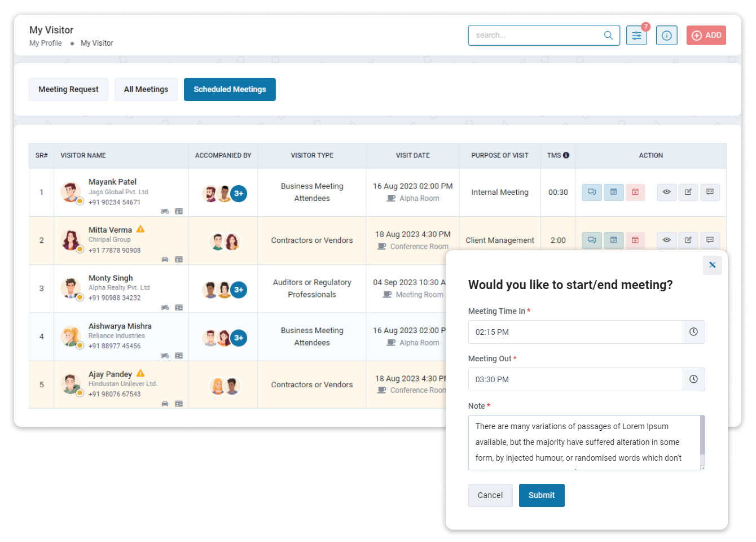Image resolution: width=756 pixels, height=542 pixels.
Task: Cancel the start/end meeting dialog
Action: 490,495
